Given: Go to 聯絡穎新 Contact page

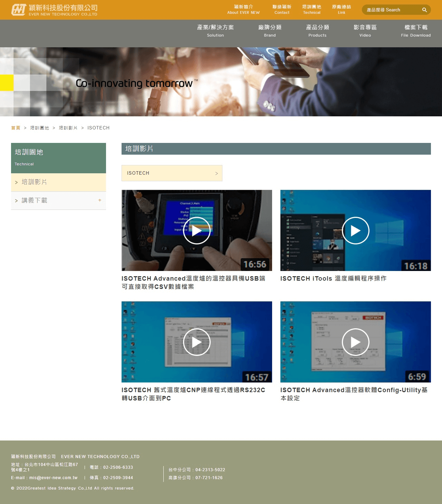Looking at the screenshot, I should [x=282, y=9].
